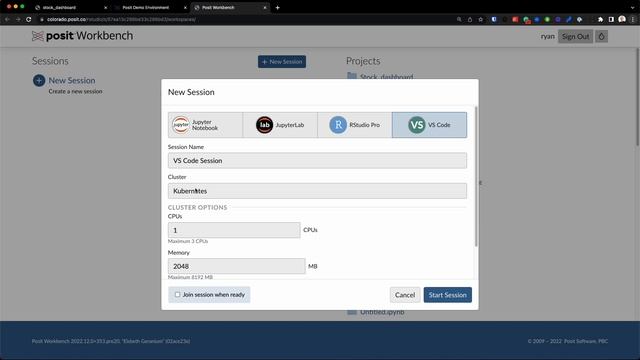This screenshot has height=360, width=640.
Task: Open the Untitled.ipynb file entry
Action: [x=382, y=312]
